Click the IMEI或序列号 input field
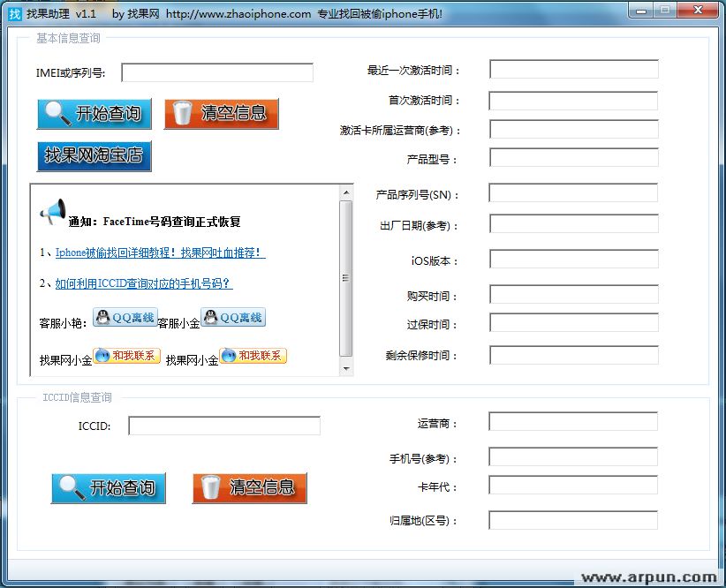The width and height of the screenshot is (726, 588). (217, 72)
